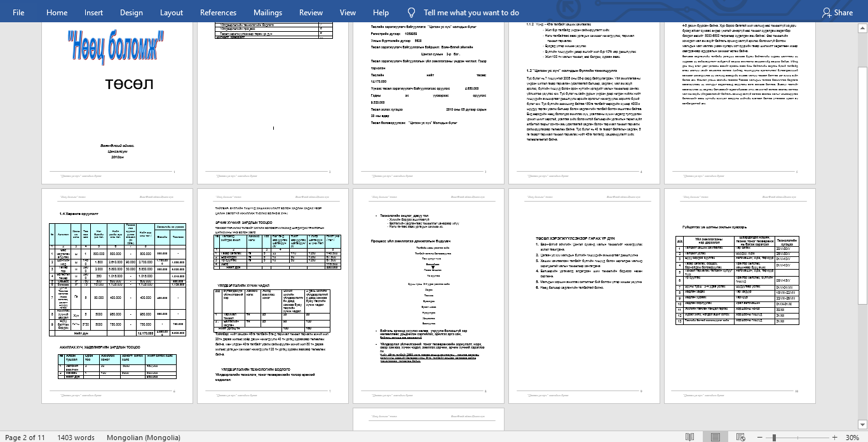Image resolution: width=868 pixels, height=442 pixels.
Task: Open the Help ribbon tab
Action: (381, 12)
